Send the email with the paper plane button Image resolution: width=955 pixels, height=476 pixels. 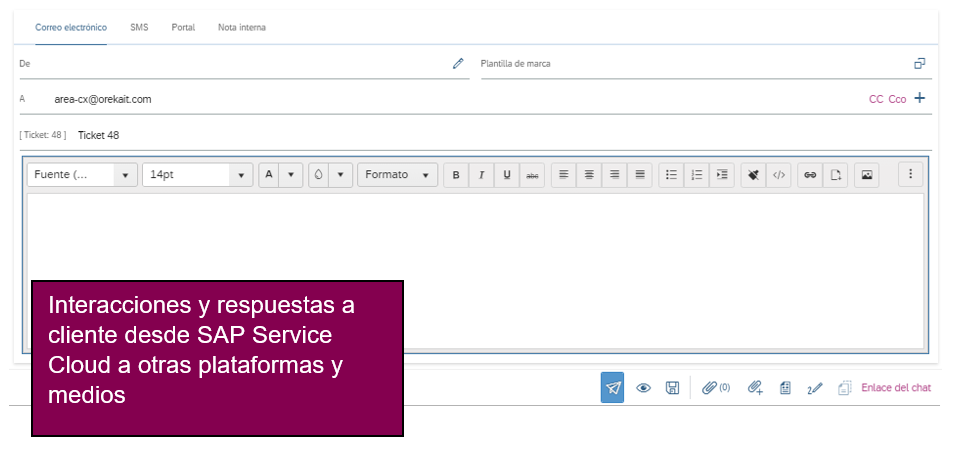click(612, 388)
